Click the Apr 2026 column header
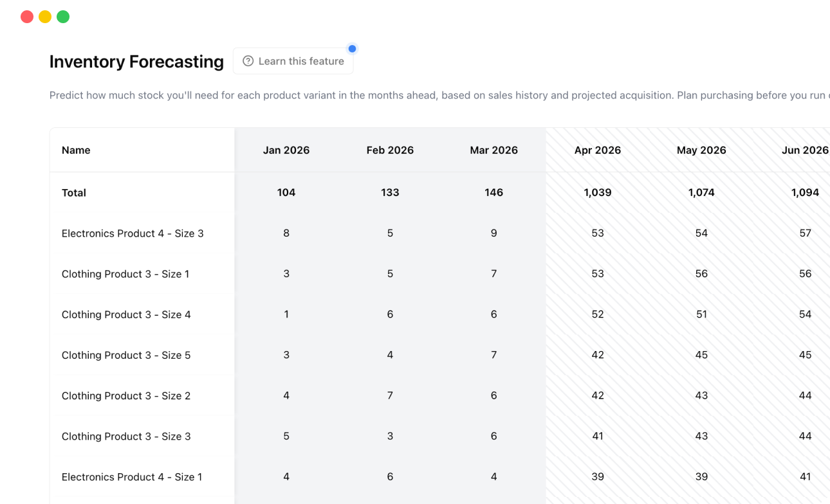830x504 pixels. tap(597, 150)
